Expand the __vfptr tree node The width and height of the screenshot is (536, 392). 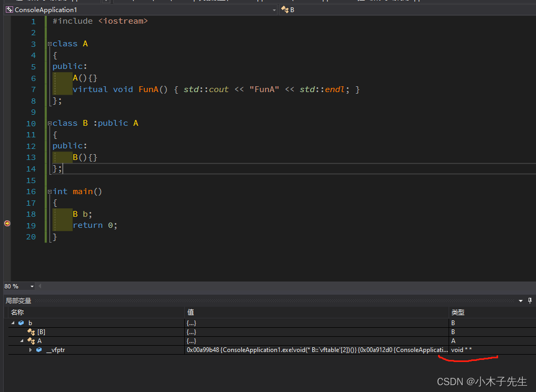(31, 350)
